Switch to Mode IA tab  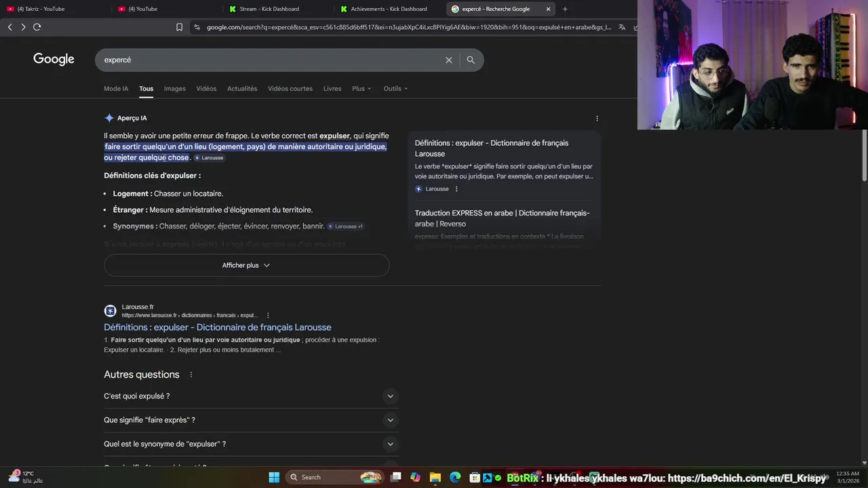[116, 89]
